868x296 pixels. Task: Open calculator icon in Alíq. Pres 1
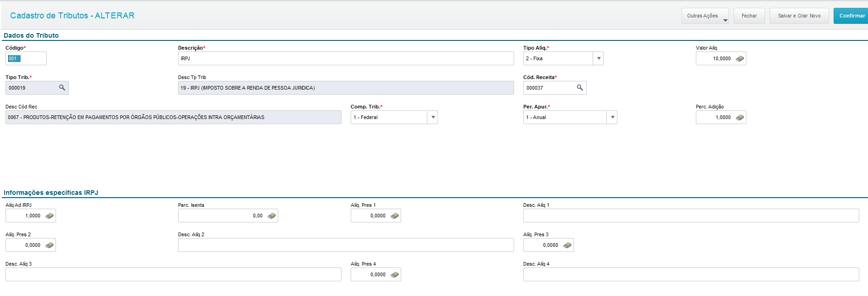pos(395,216)
